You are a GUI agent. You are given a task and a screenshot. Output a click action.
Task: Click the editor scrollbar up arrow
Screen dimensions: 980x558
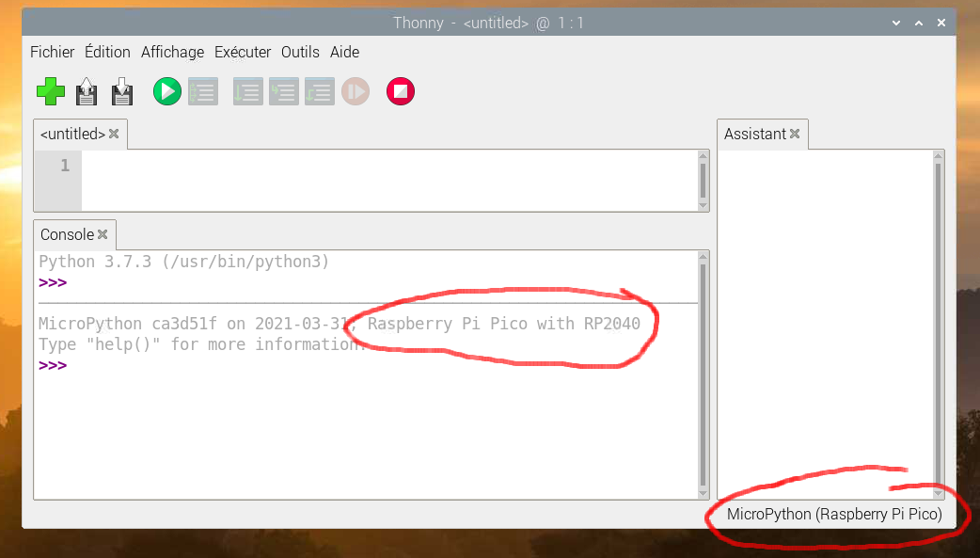703,156
